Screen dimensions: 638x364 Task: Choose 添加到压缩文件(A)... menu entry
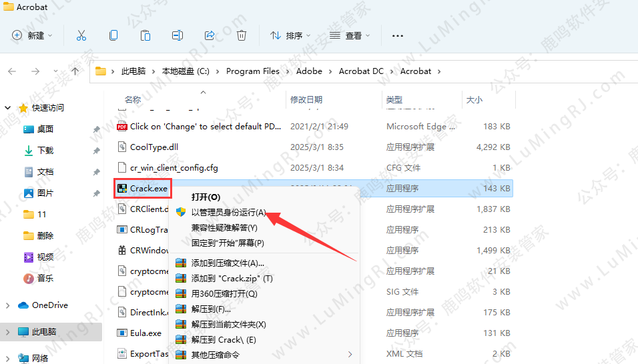pyautogui.click(x=228, y=263)
